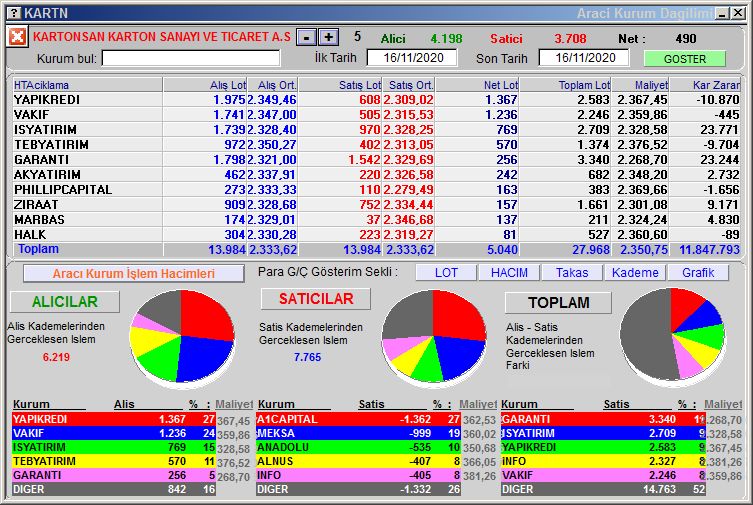Sort by Satış Lot column header

click(x=340, y=85)
